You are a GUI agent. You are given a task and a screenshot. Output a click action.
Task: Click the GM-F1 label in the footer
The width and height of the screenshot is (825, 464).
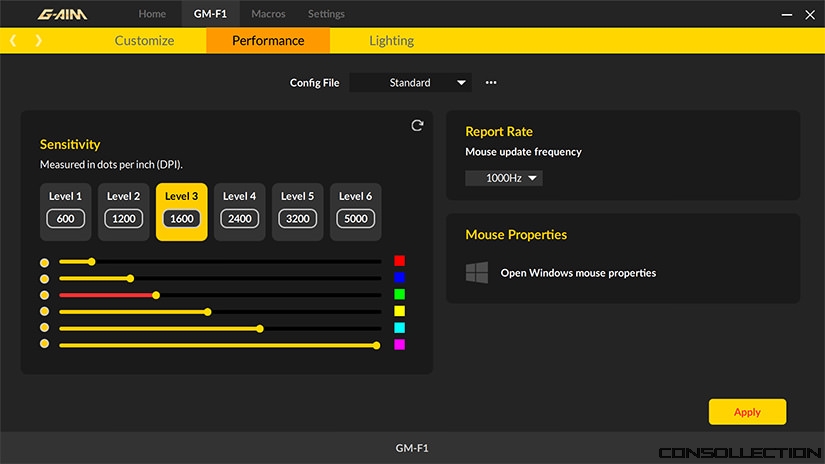point(412,448)
